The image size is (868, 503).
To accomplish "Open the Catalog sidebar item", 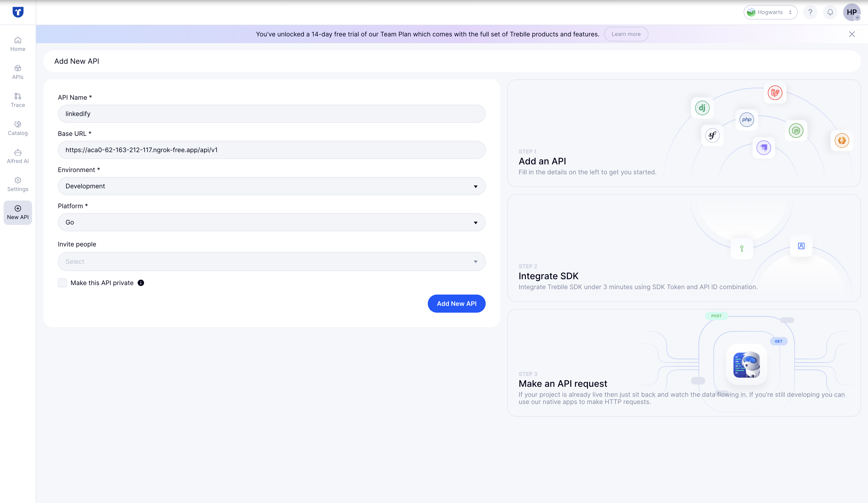I will 18,128.
